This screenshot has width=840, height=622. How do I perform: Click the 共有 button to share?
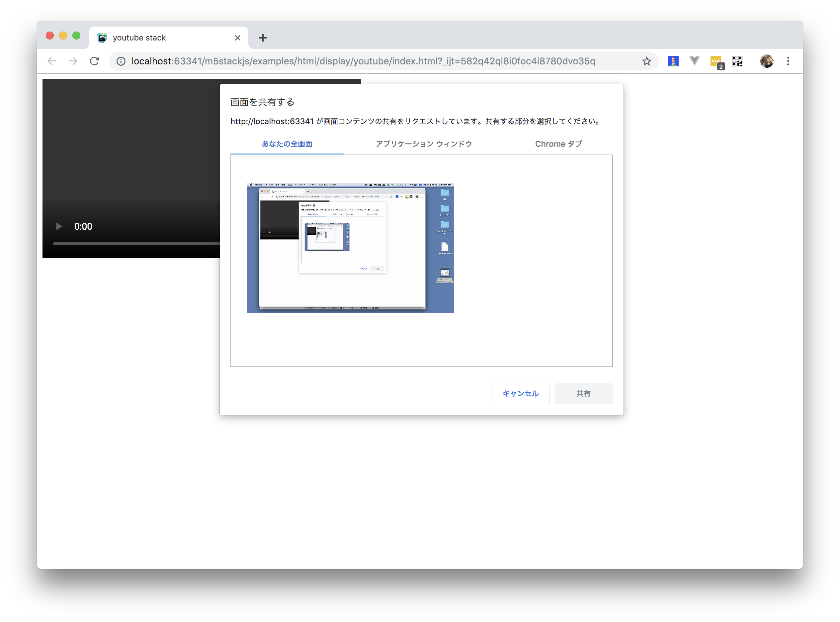coord(583,393)
